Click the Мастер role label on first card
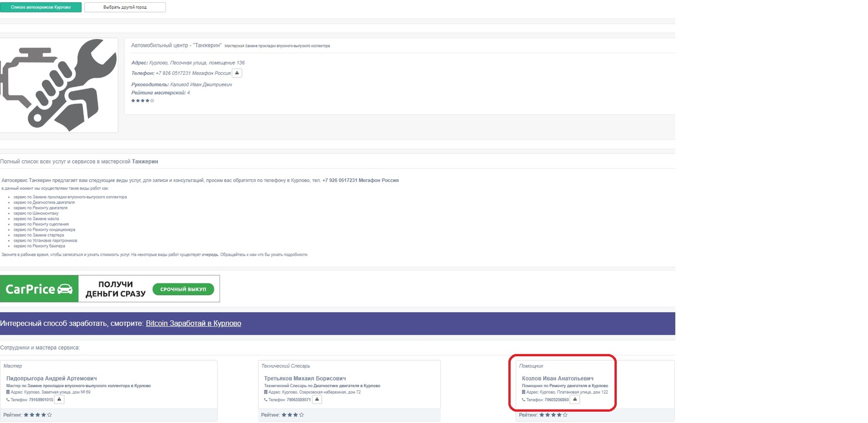The height and width of the screenshot is (423, 868). pyautogui.click(x=12, y=366)
